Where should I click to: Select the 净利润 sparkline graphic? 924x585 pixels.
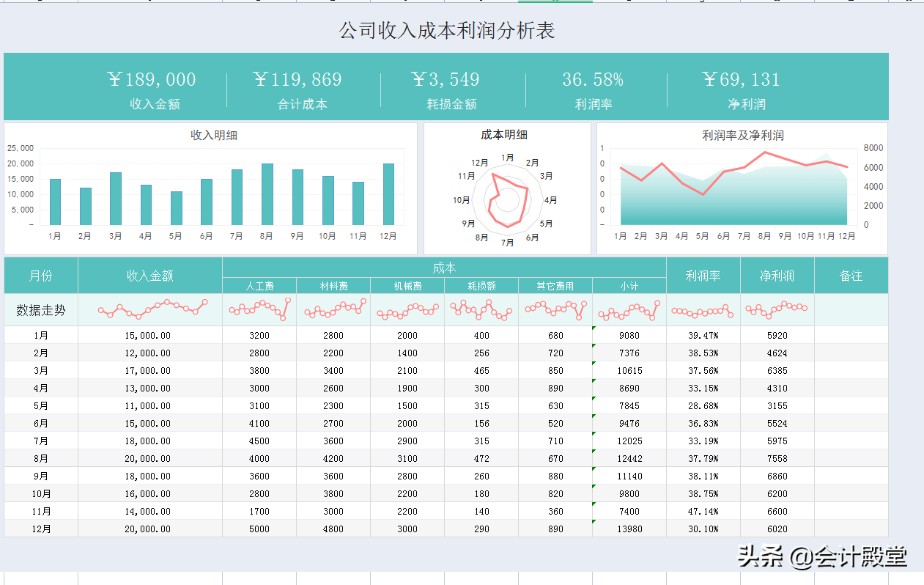pos(776,309)
